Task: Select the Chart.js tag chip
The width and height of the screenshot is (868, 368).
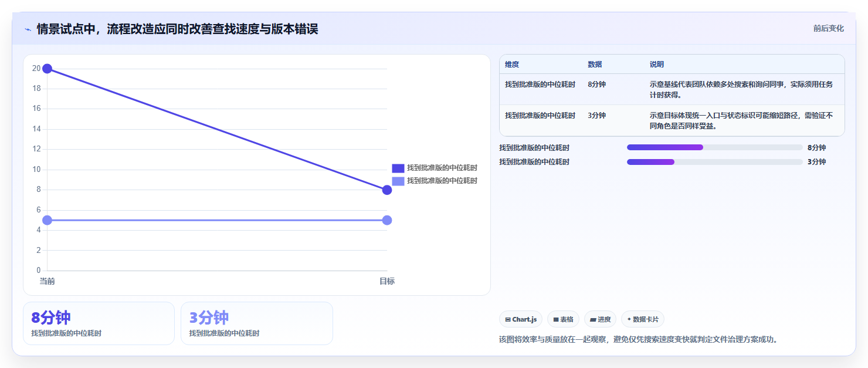Action: [521, 319]
